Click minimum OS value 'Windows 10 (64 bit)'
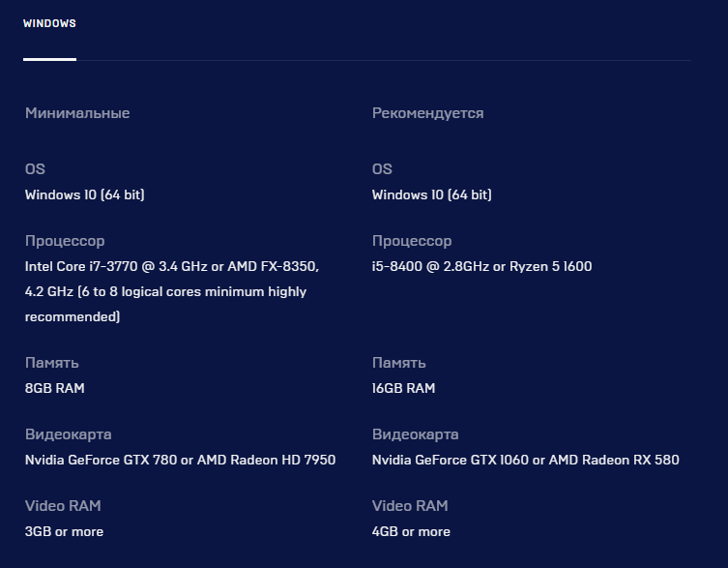The image size is (728, 568). click(x=84, y=194)
